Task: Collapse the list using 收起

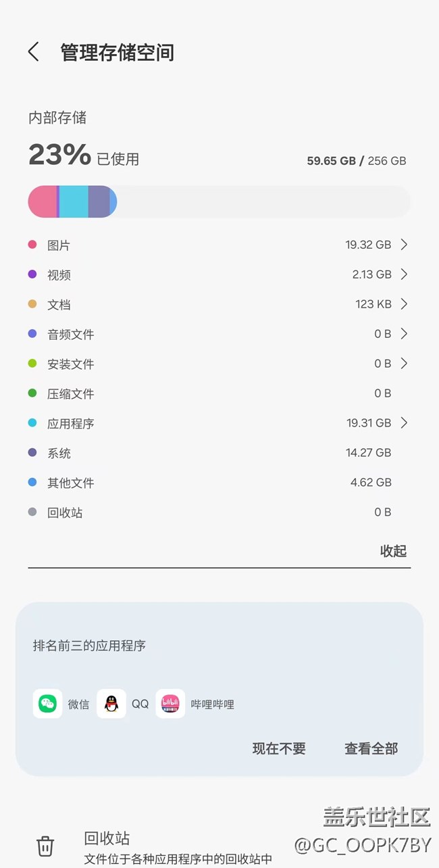Action: pos(394,551)
